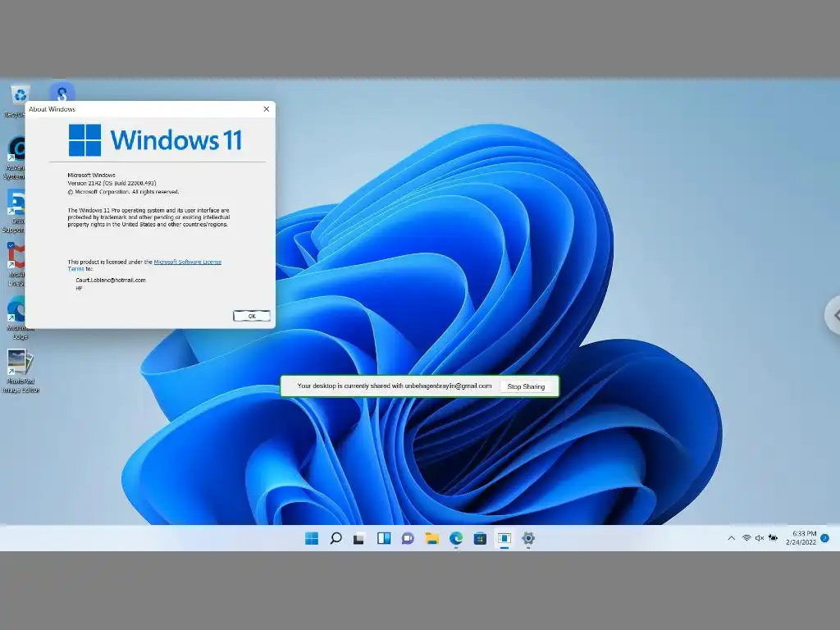
Task: Click Stop Sharing in the desktop sharing bar
Action: pos(526,386)
